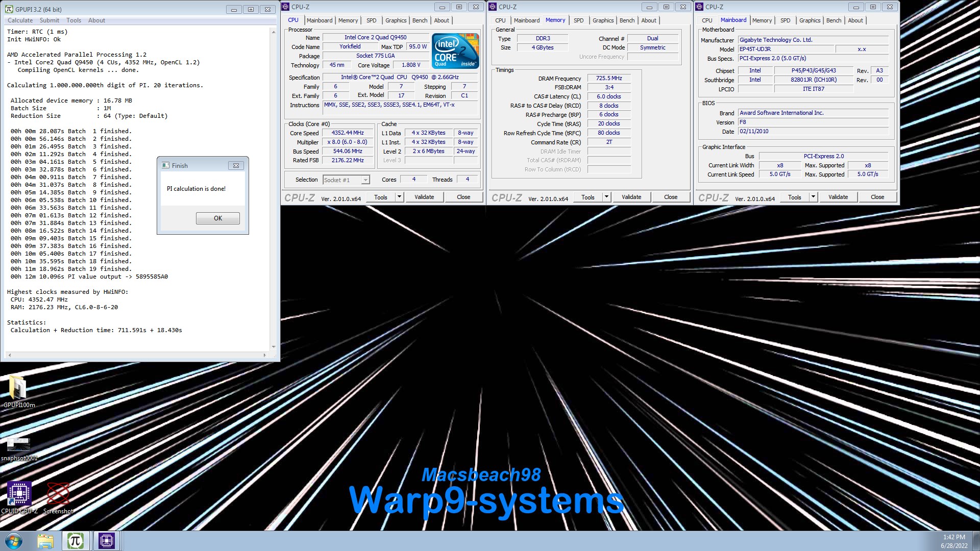The image size is (980, 551).
Task: Switch to the CPU-Z taskbar button
Action: click(107, 541)
